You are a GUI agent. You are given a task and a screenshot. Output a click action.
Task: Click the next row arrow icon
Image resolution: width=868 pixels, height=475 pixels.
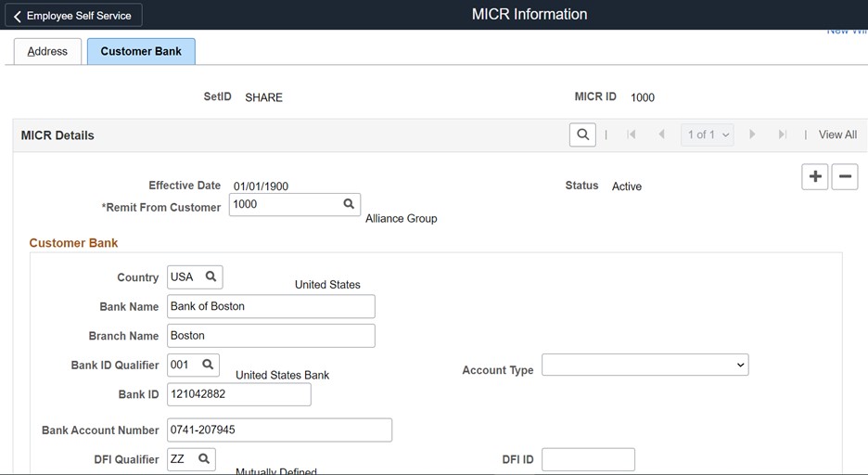tap(752, 135)
